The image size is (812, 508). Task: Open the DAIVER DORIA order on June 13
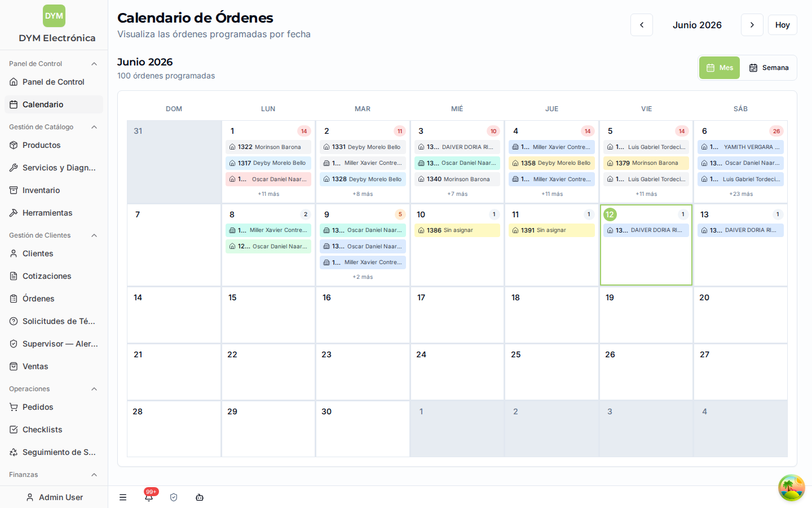coord(741,230)
